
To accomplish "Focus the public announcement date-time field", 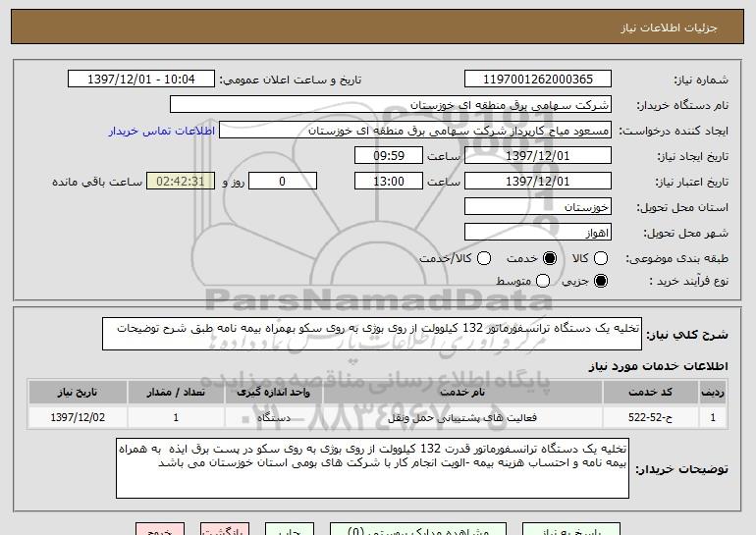I will pyautogui.click(x=144, y=79).
